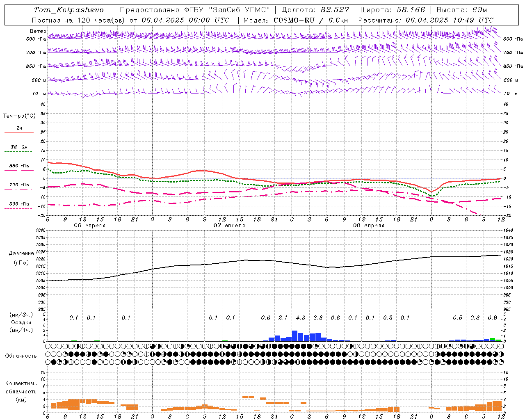
Task: Click the "07 апреля" date label
Action: [x=229, y=226]
